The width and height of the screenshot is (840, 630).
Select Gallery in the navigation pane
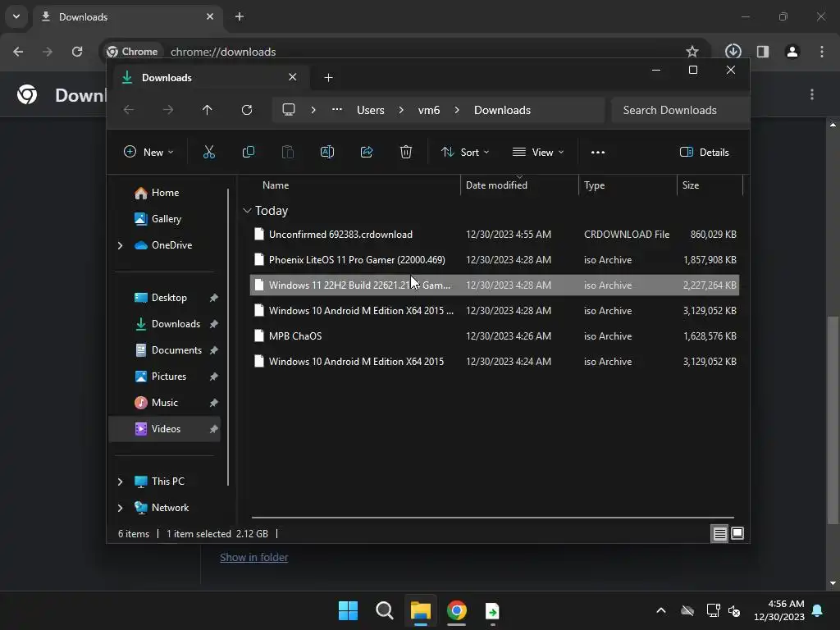(165, 219)
